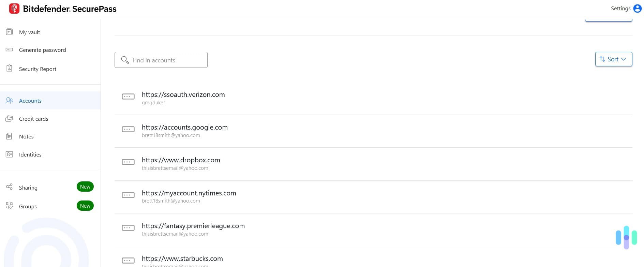Click the Security Report clipboard icon
Image resolution: width=644 pixels, height=267 pixels.
(x=10, y=69)
